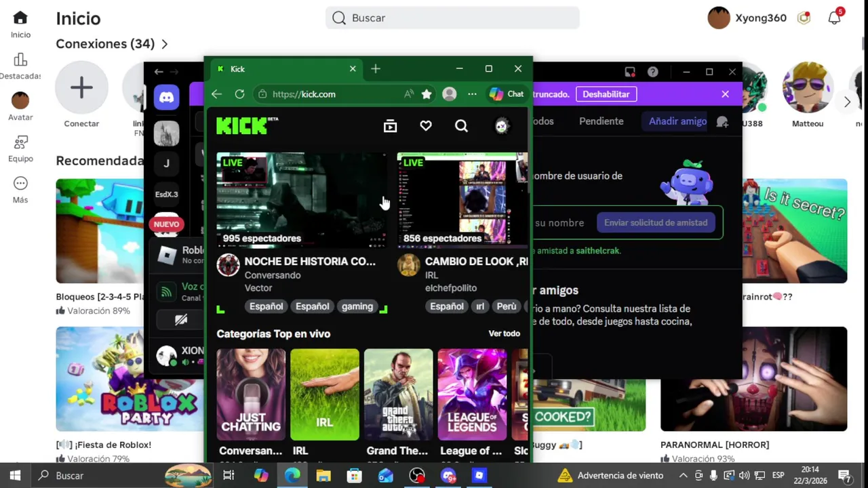868x488 pixels.
Task: Close the Kick browser tab
Action: click(x=353, y=69)
